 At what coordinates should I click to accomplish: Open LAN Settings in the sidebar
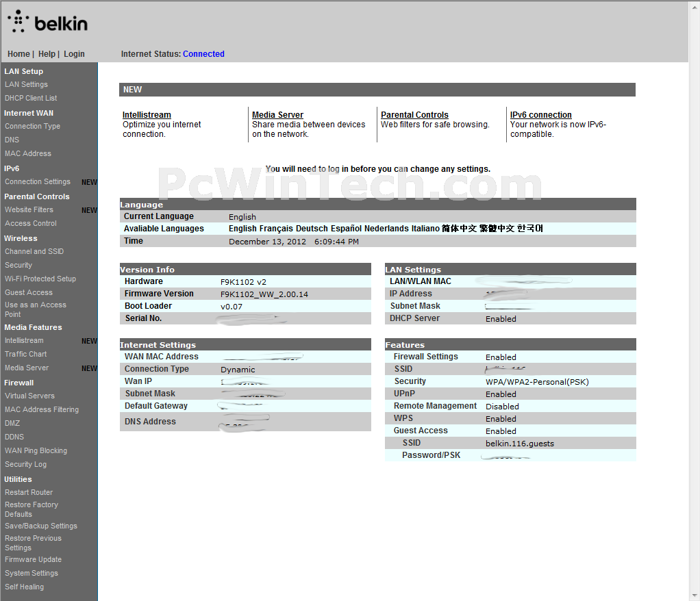26,84
